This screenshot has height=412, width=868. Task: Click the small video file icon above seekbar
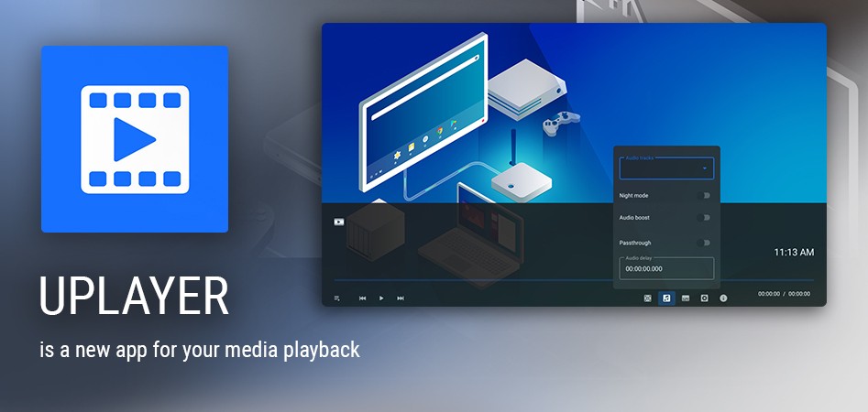(x=339, y=222)
